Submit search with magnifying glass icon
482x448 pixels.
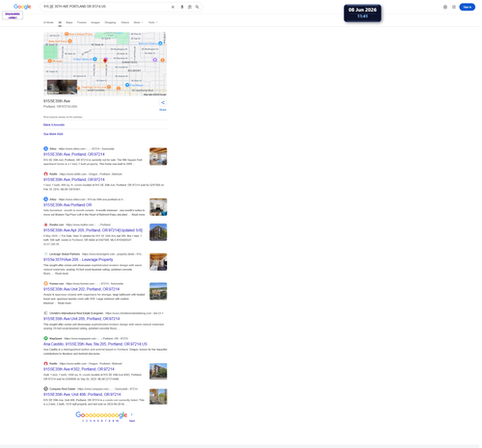pos(198,7)
